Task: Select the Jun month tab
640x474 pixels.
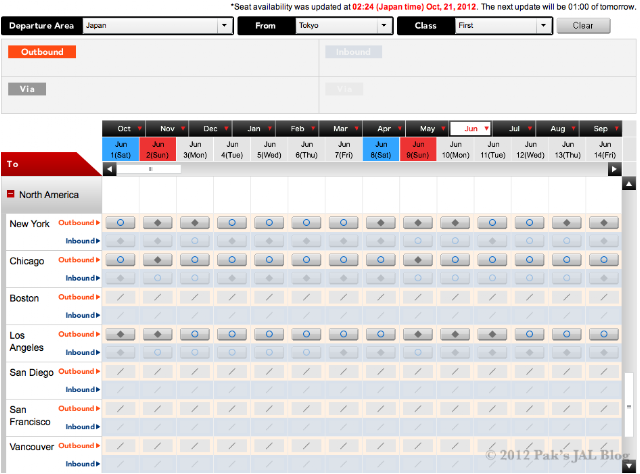Action: (471, 129)
